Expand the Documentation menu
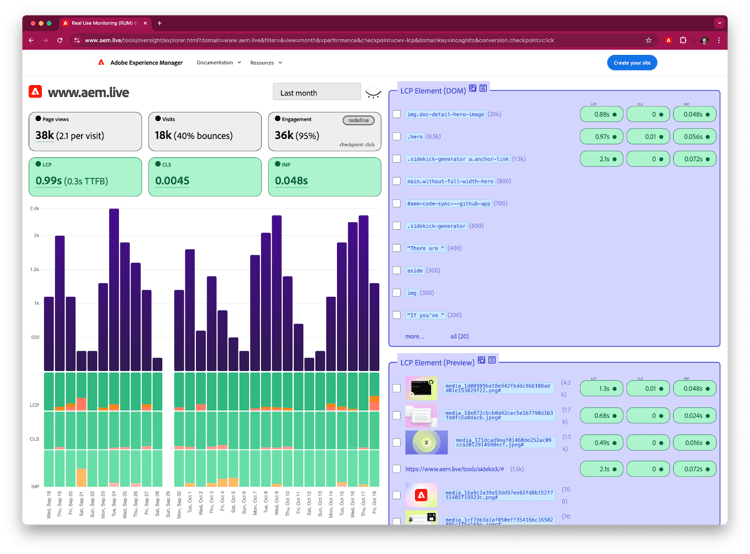The image size is (750, 554). (x=219, y=63)
